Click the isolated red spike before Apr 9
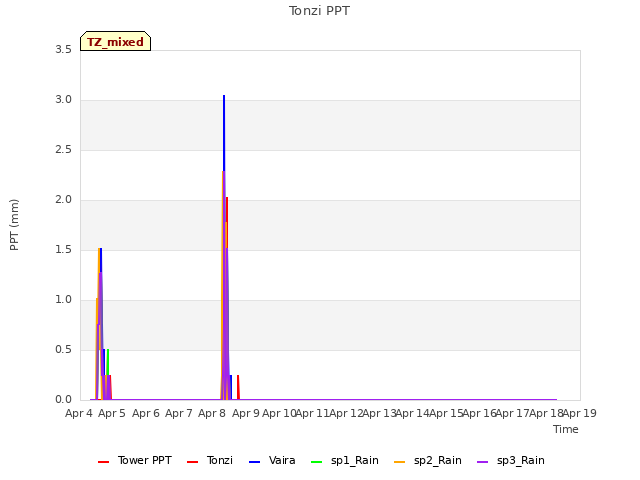The image size is (640, 480). [x=238, y=387]
